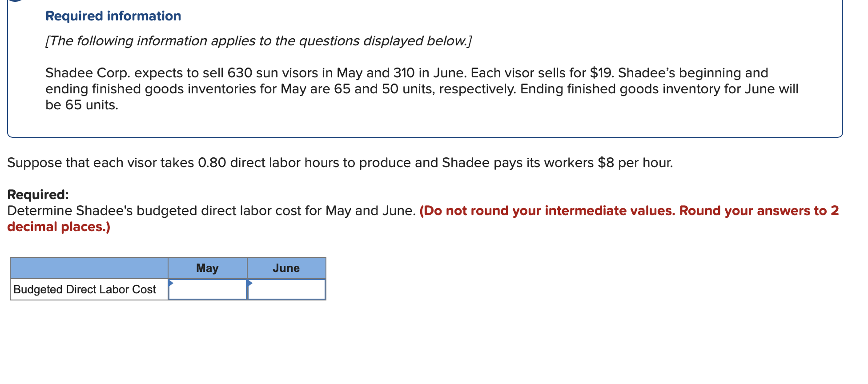Click the empty blue header cell of the table

[x=89, y=268]
